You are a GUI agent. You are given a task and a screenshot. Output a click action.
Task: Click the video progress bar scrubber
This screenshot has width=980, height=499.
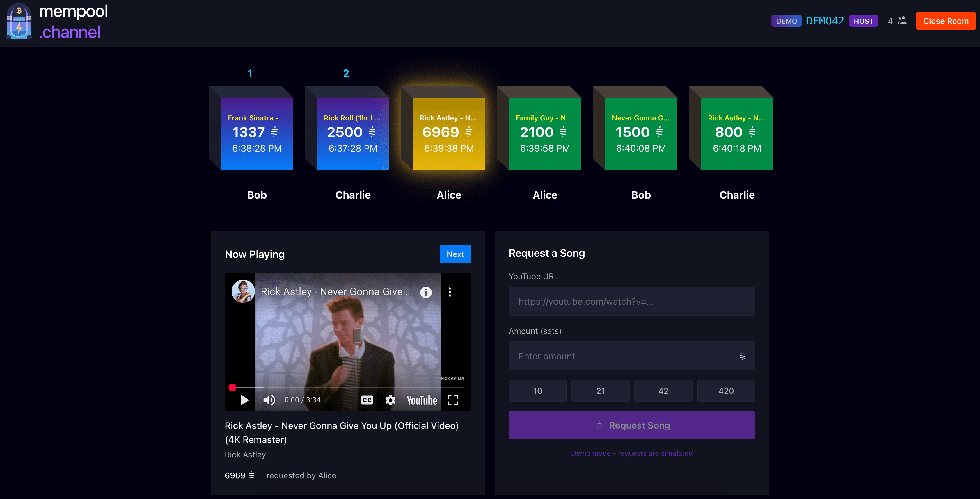tap(232, 388)
